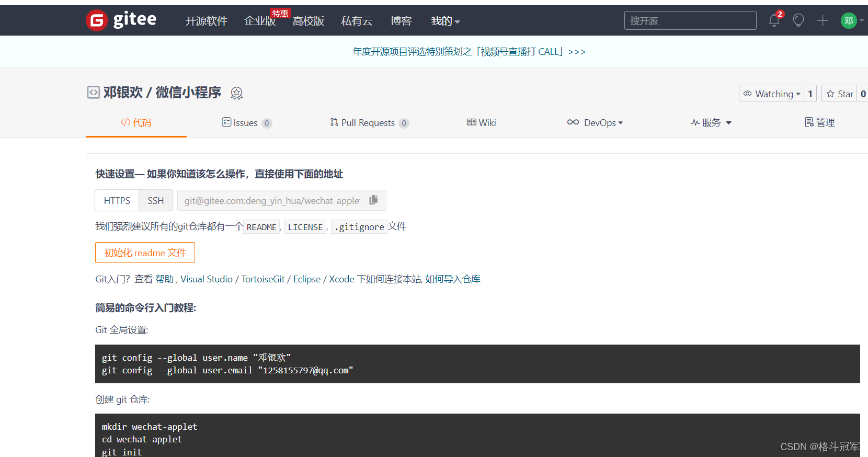Screen dimensions: 868x457
Task: Click the cd wechat-applet command line
Action: tap(142, 439)
